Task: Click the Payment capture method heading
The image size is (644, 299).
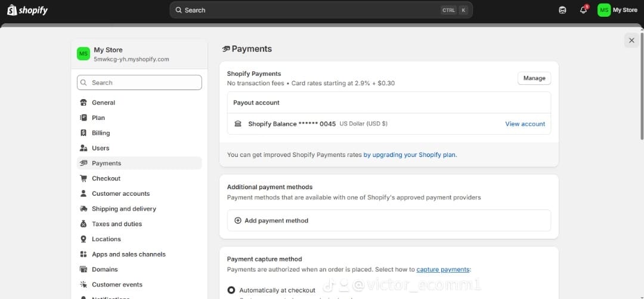Action: click(265, 259)
